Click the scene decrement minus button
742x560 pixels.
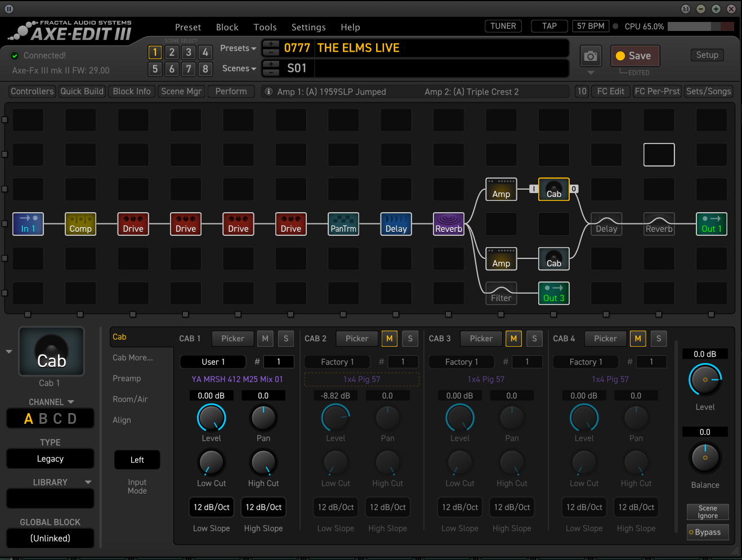(x=271, y=73)
